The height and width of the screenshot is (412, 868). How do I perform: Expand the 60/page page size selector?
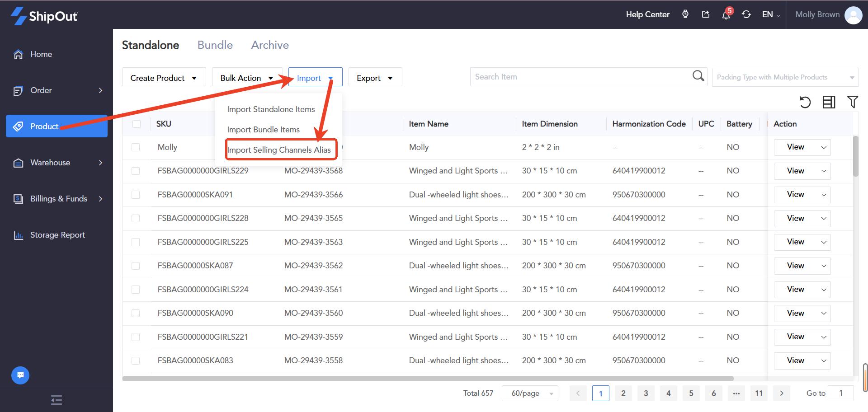[x=530, y=393]
